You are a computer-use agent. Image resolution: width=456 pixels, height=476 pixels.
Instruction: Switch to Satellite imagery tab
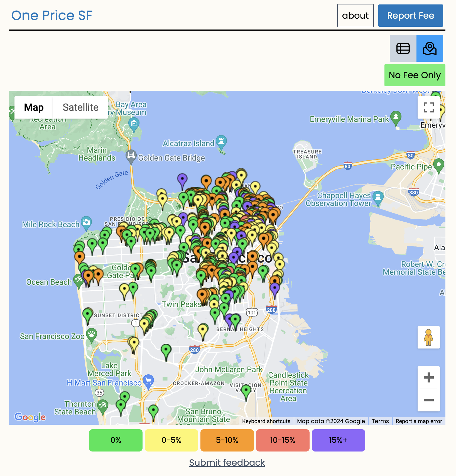click(80, 107)
